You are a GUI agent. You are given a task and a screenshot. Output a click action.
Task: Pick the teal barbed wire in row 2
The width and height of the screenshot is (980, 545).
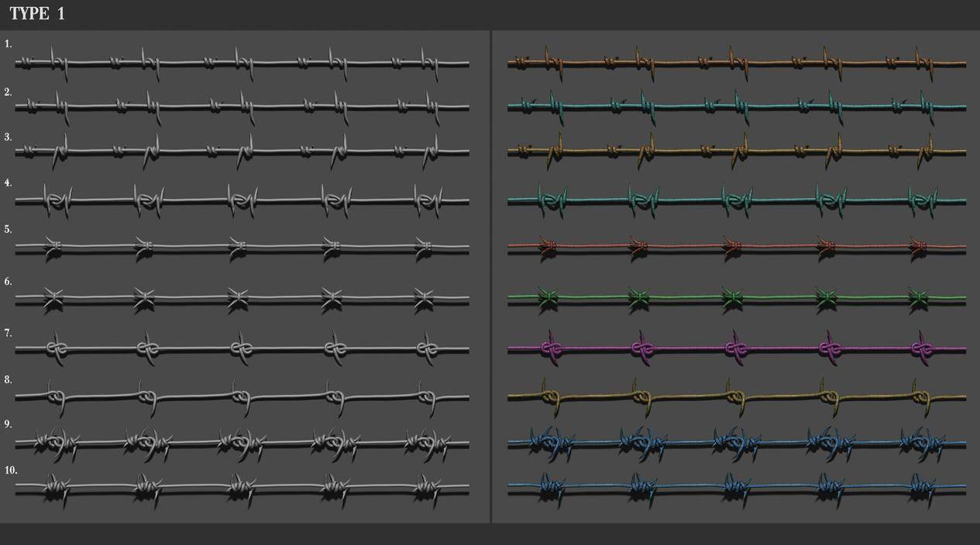point(736,107)
